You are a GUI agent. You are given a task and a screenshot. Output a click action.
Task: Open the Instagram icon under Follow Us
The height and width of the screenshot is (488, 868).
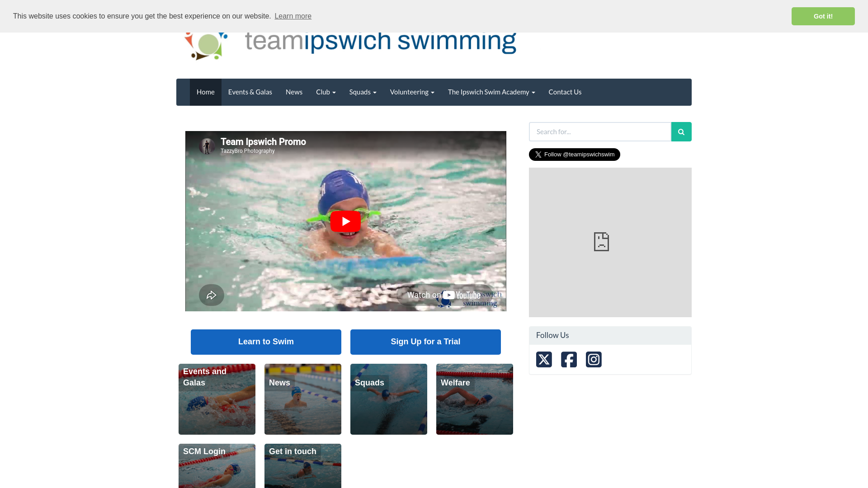[x=594, y=360]
